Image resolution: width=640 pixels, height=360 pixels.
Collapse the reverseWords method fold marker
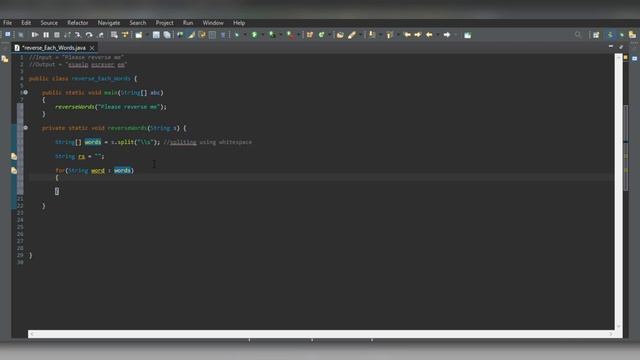(26, 128)
